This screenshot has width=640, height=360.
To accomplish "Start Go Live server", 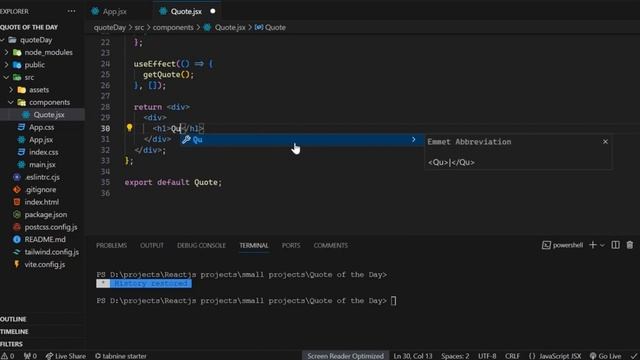I will 605,356.
